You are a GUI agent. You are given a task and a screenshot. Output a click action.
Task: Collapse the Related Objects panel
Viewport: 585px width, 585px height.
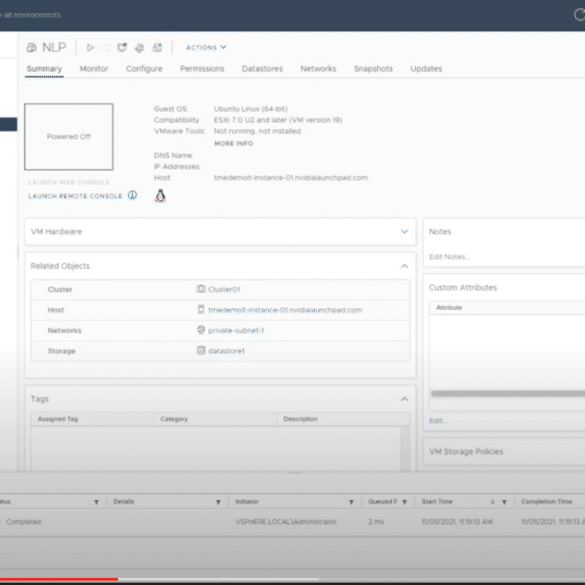tap(404, 266)
